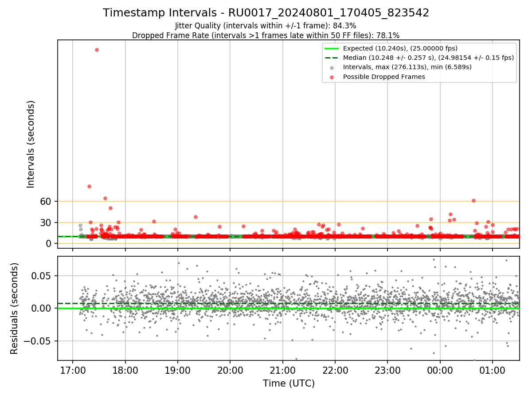The image size is (532, 399).
Task: Click the red outlier point near 19:20 above the 30 line
Action: click(x=196, y=217)
